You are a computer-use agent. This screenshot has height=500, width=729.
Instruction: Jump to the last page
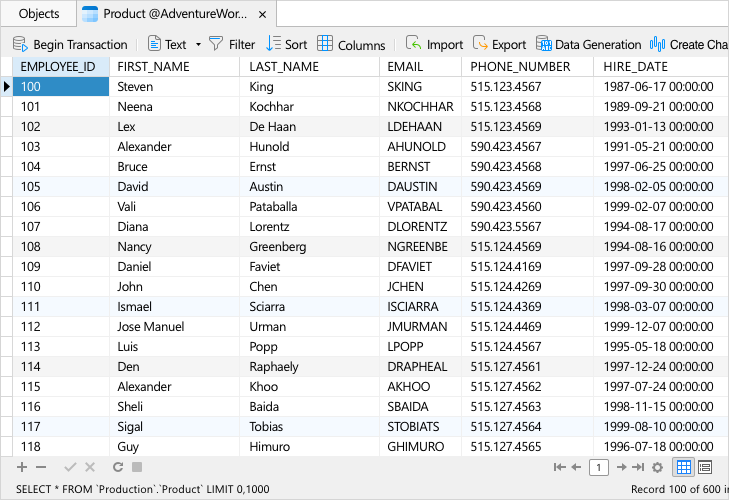point(638,467)
